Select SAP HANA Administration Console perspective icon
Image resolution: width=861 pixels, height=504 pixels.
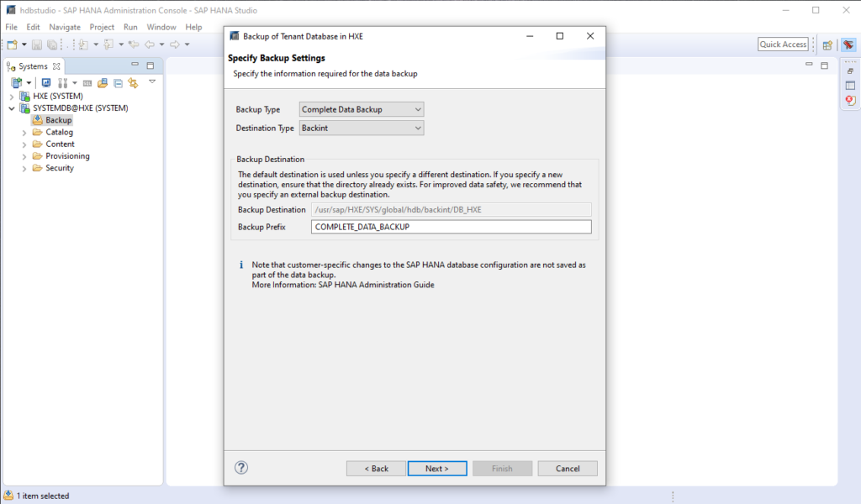(x=848, y=45)
